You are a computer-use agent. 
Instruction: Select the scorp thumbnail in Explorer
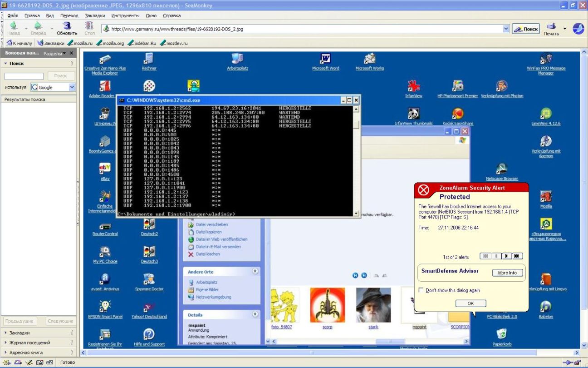(327, 308)
